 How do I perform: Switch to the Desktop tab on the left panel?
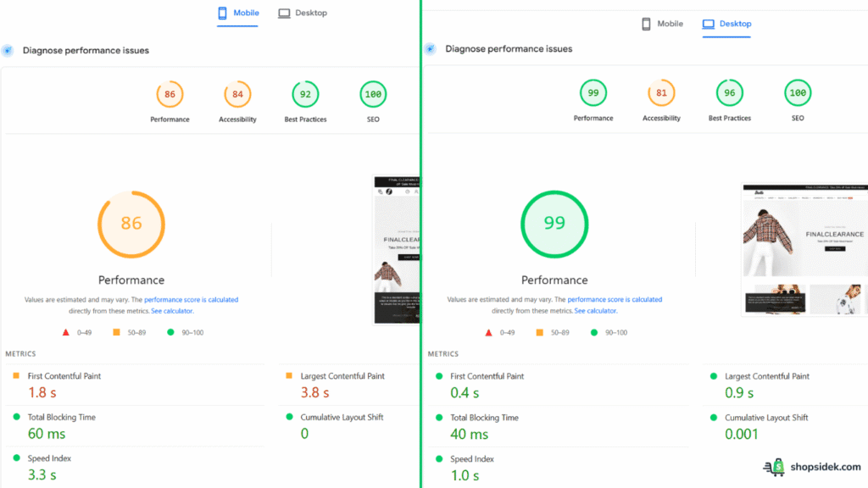tap(302, 12)
